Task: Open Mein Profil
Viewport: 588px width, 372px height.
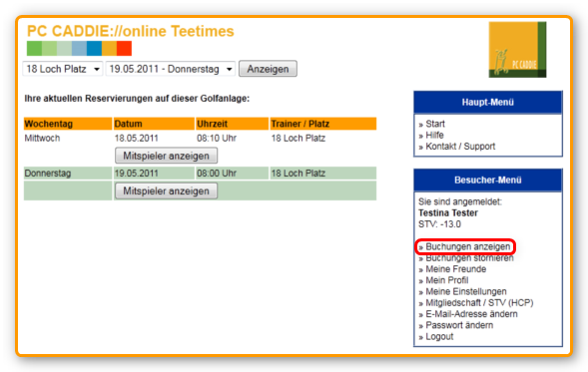Action: tap(447, 280)
